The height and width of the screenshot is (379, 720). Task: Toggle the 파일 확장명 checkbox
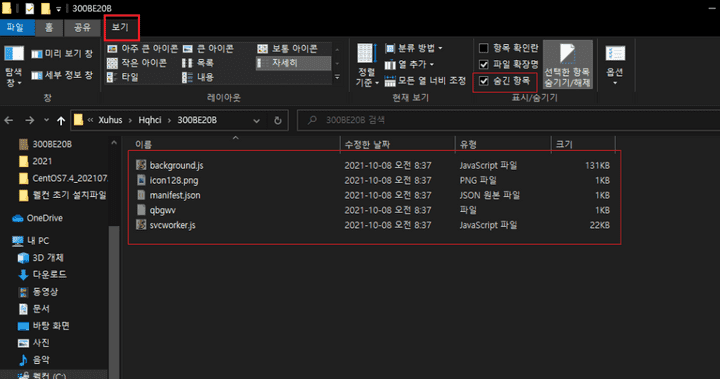click(484, 64)
